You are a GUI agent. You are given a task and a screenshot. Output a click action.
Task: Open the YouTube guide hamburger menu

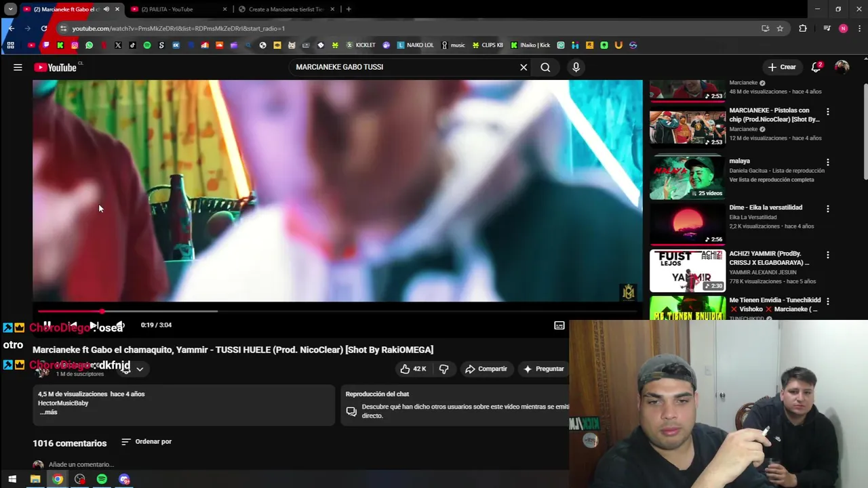pos(18,67)
